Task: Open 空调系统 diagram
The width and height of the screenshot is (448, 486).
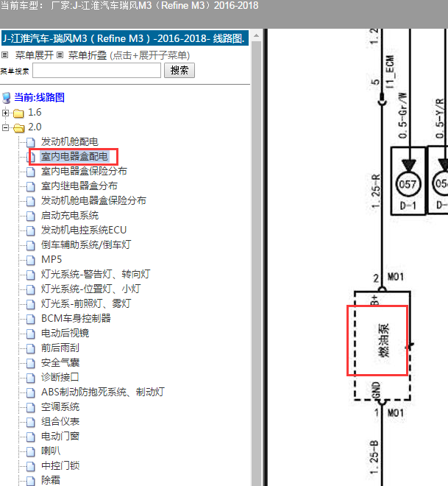Action: click(60, 406)
